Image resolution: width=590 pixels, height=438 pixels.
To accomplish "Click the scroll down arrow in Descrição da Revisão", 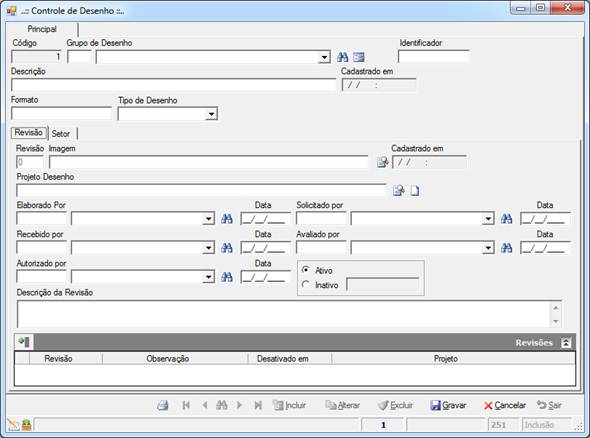I will [x=556, y=321].
